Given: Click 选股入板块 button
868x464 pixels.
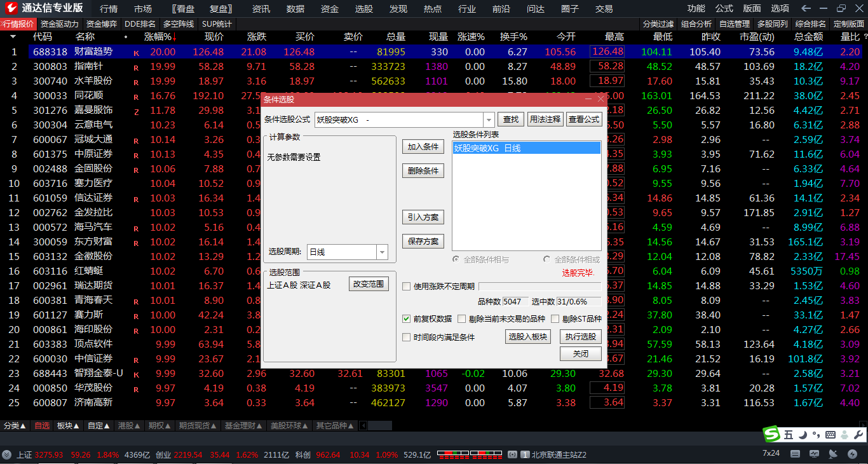Looking at the screenshot, I should [528, 337].
